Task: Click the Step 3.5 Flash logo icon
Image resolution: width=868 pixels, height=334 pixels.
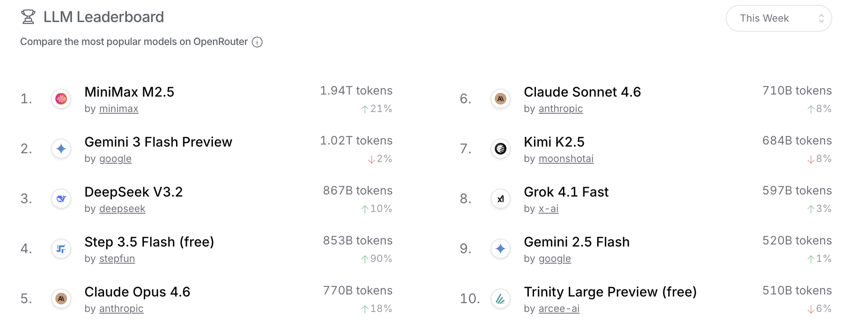Action: 61,249
